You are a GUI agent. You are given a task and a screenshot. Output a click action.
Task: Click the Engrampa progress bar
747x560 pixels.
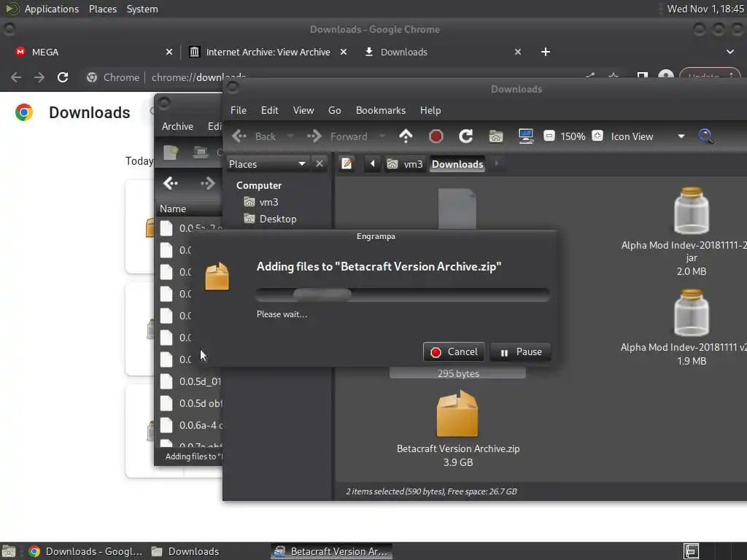click(x=403, y=295)
